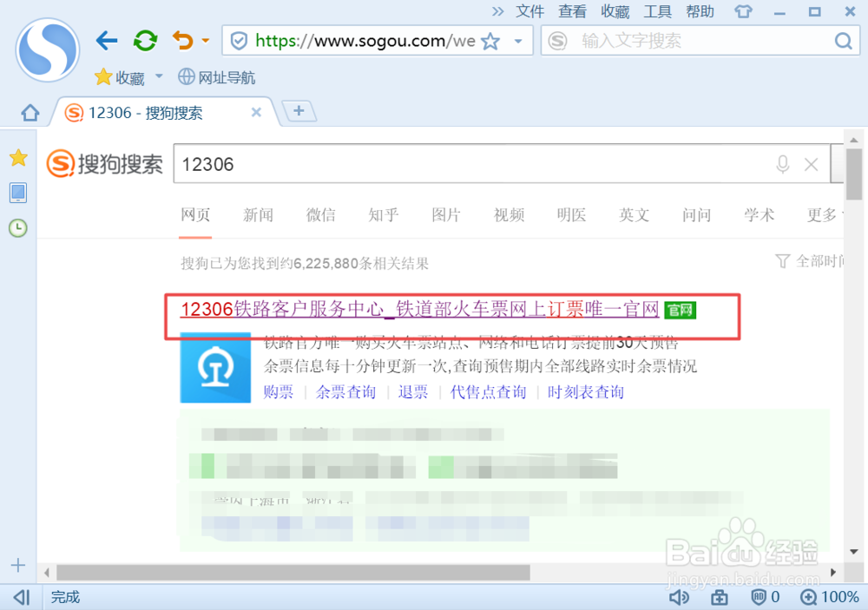Open the 购票 link
The image size is (868, 610).
coord(279,392)
